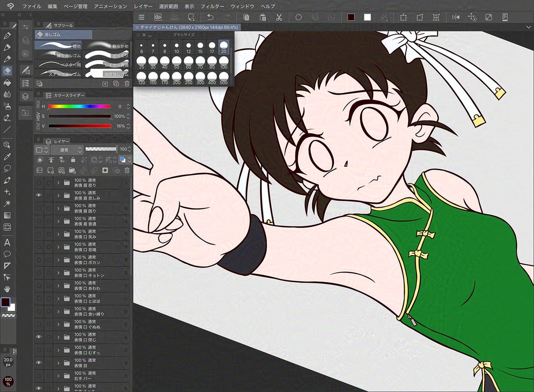Click the smartphone icon at the command bar's end
The image size is (534, 392).
coord(505,17)
